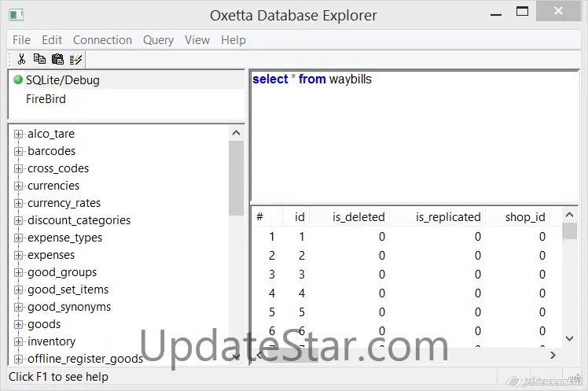Expand the expense_types table node
The height and width of the screenshot is (391, 588).
coord(18,238)
